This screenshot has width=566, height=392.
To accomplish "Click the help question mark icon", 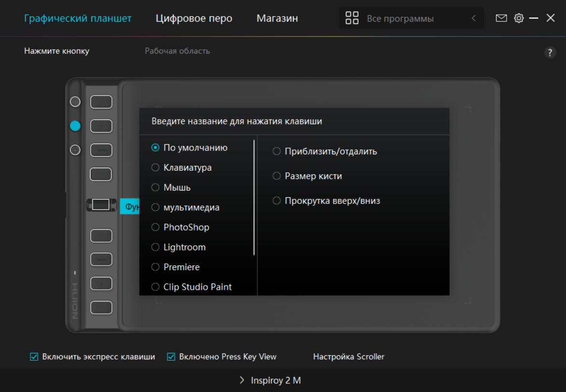I will (550, 53).
